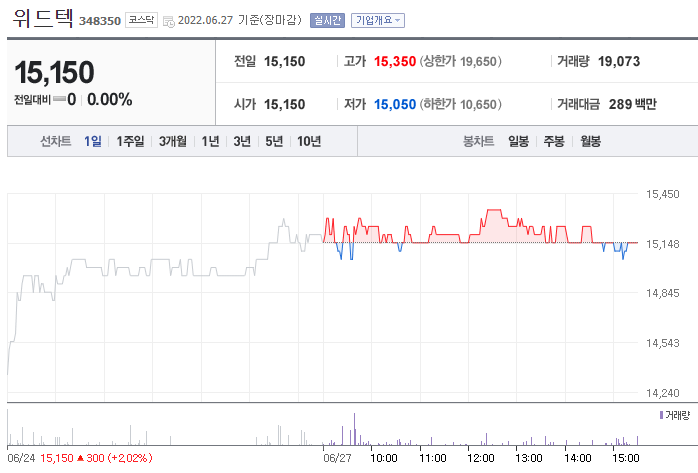Viewport: 698px width, 473px height.
Task: Switch to the 3개월 chart period
Action: click(173, 141)
